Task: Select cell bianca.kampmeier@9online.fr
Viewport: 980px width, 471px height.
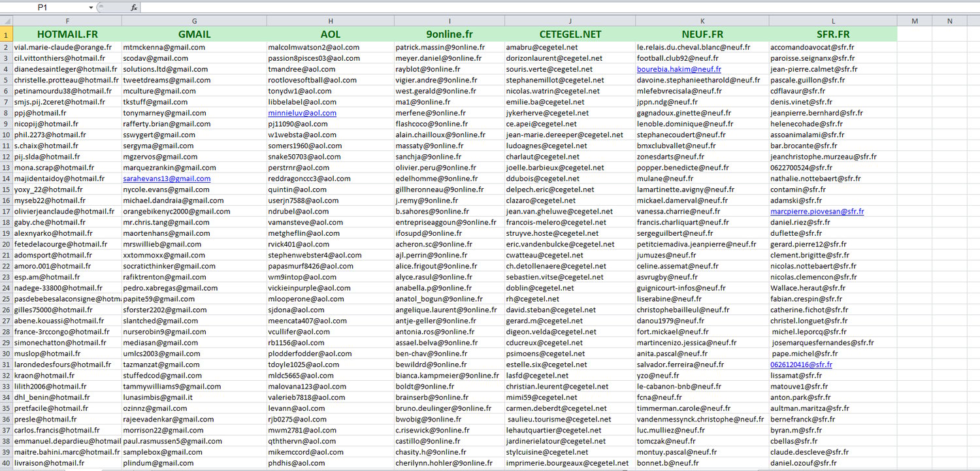Action: point(449,376)
